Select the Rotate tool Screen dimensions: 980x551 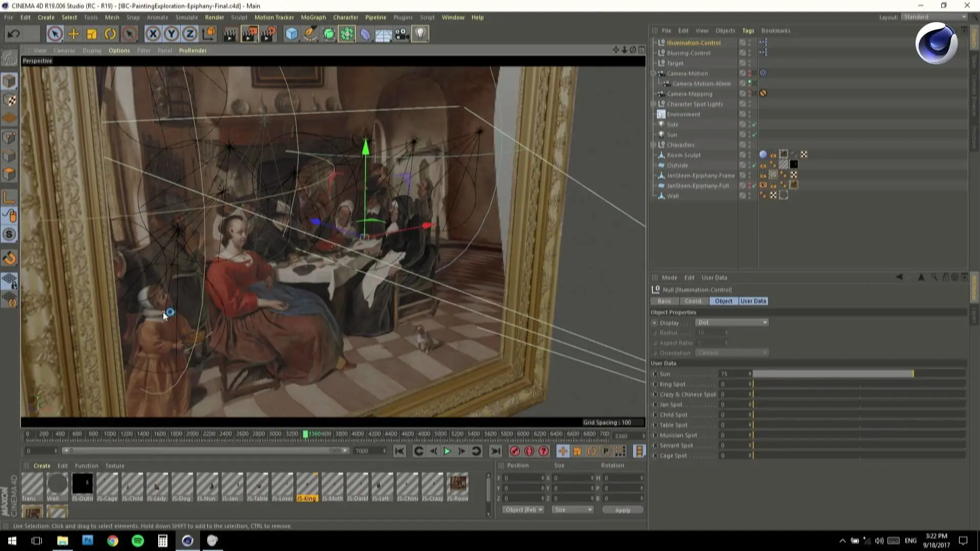[110, 34]
